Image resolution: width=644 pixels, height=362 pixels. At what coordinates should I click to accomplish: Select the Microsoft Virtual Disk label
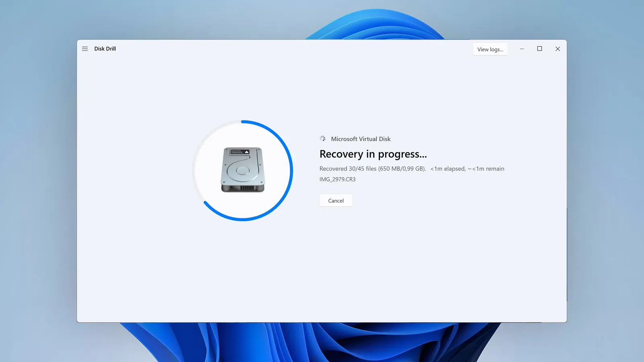[361, 139]
